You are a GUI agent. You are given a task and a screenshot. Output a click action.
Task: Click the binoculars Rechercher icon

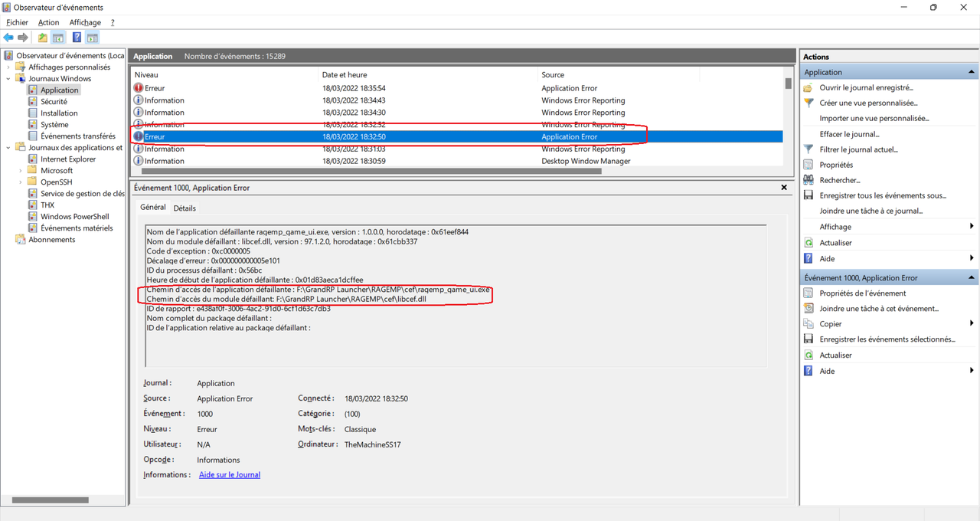click(x=808, y=180)
